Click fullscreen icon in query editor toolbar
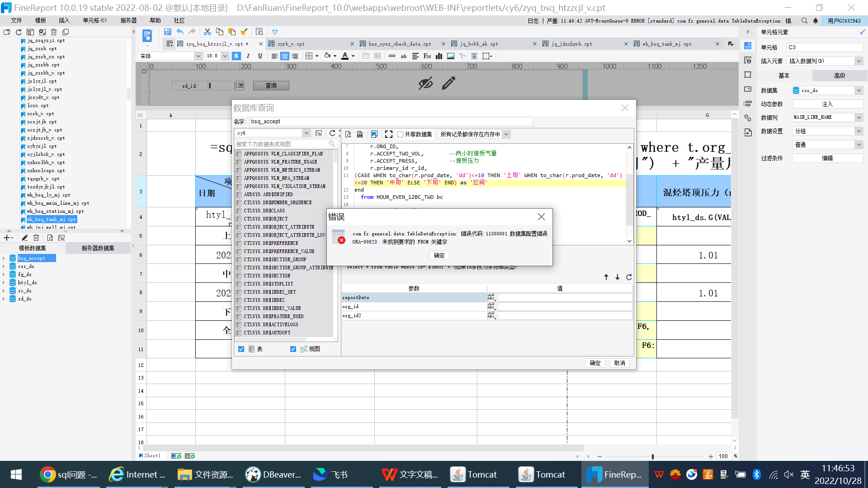Screen dimensions: 868x488 (x=388, y=134)
